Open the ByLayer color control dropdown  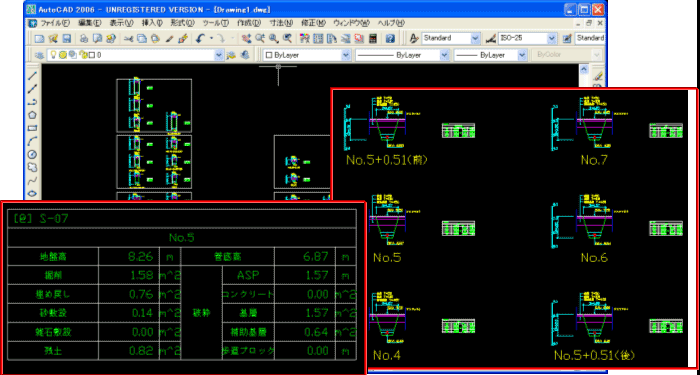point(308,55)
